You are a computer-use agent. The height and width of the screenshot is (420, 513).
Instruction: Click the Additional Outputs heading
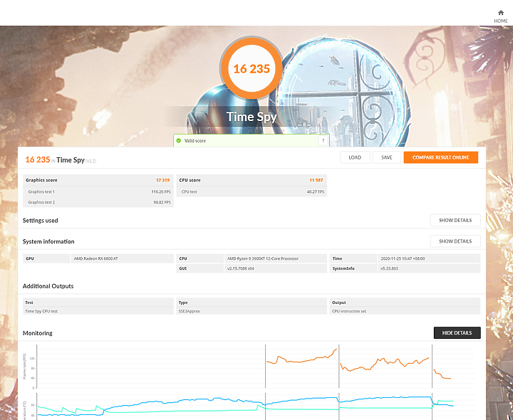coord(48,286)
